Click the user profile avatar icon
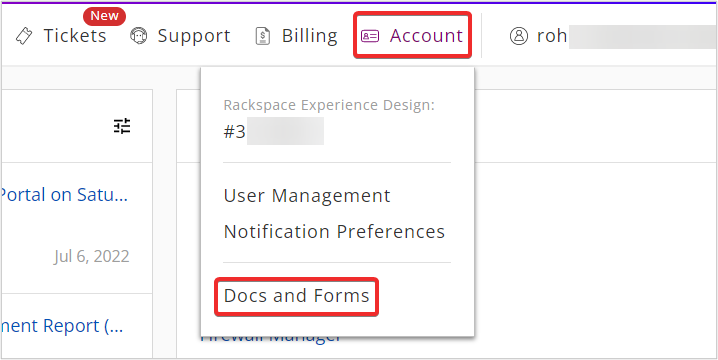The height and width of the screenshot is (360, 718). (x=519, y=36)
